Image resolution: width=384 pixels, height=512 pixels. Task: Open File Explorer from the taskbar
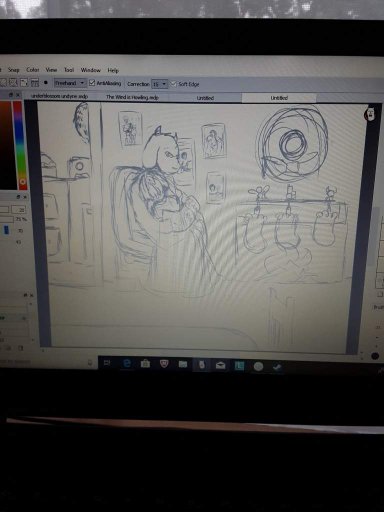(183, 364)
